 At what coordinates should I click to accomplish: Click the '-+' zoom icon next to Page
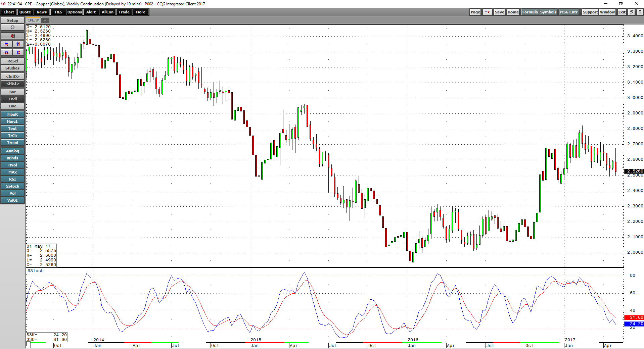(x=487, y=12)
